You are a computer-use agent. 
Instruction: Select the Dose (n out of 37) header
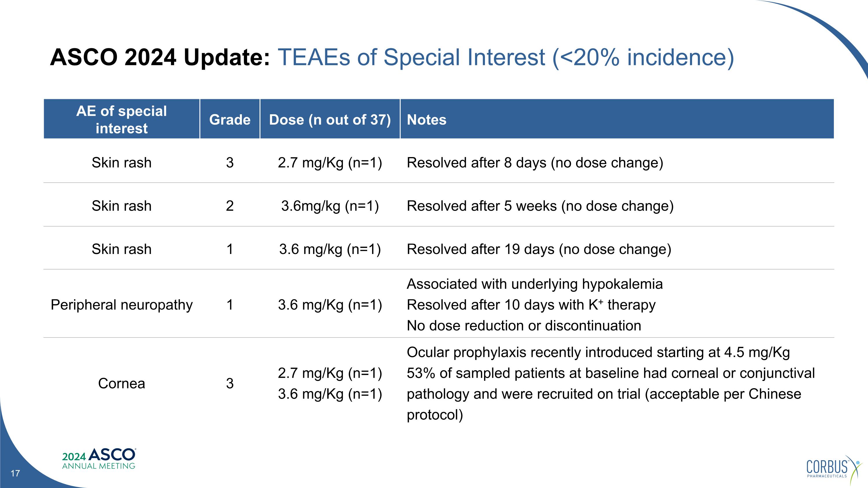[x=330, y=119]
